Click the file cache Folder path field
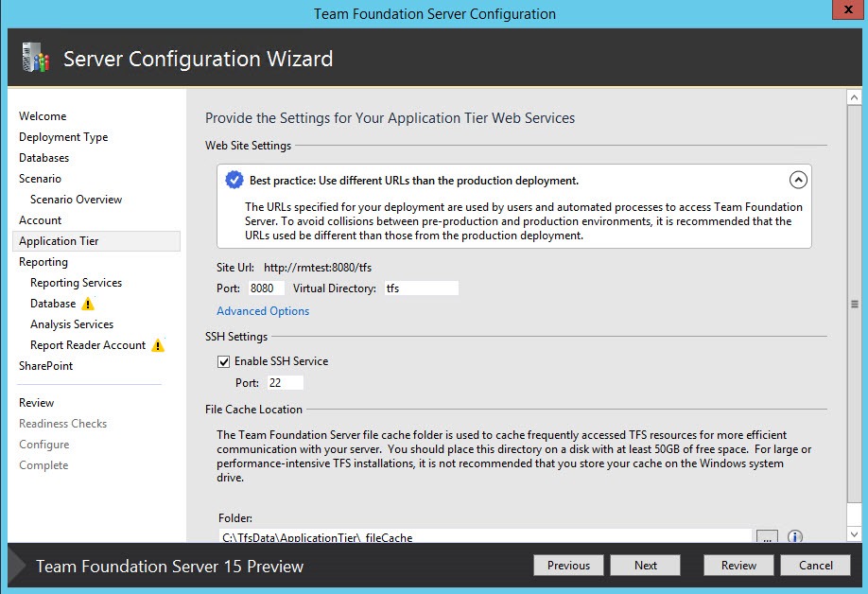The image size is (868, 594). 485,536
